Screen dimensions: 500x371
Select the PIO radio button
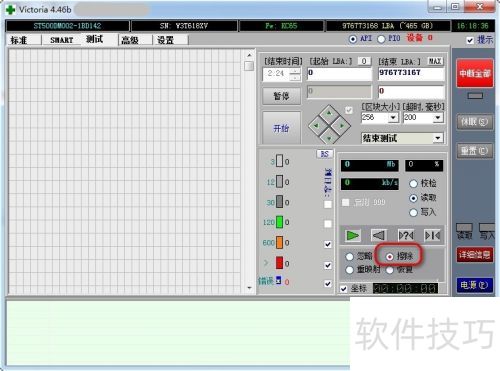381,39
